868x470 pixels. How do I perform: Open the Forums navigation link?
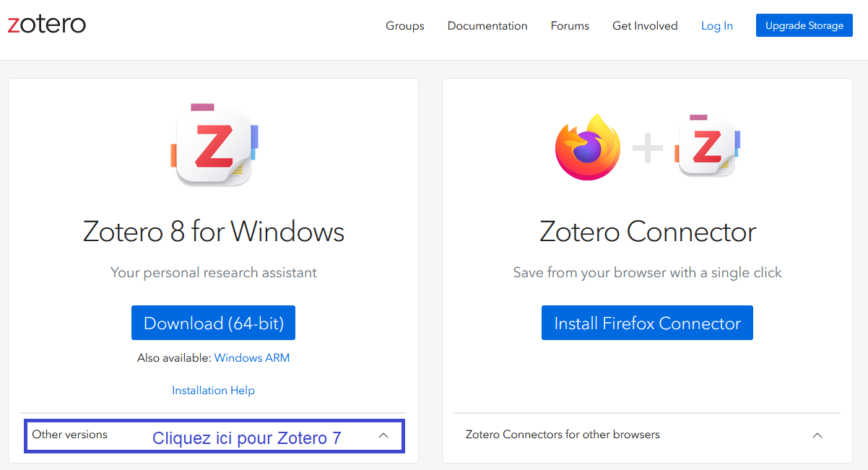pos(570,26)
